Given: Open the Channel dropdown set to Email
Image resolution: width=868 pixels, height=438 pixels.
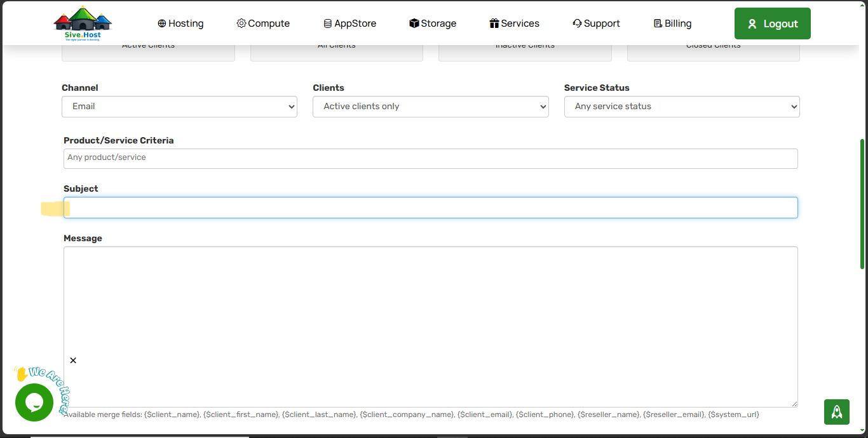Looking at the screenshot, I should [x=179, y=107].
